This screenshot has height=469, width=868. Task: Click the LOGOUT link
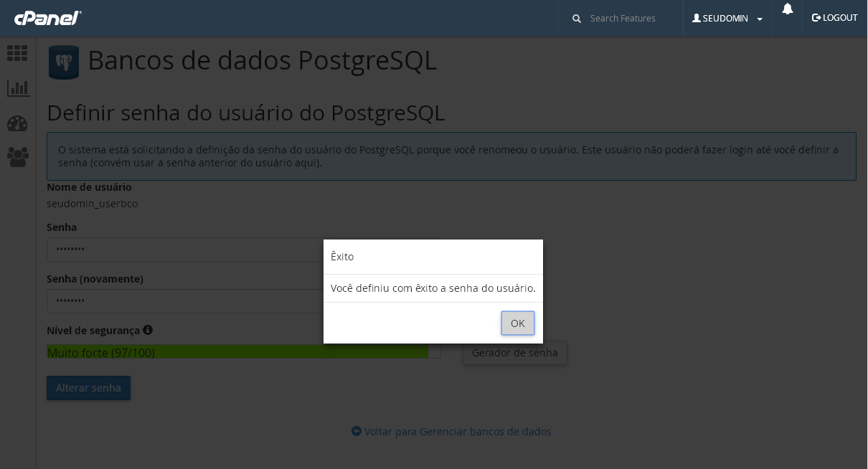point(835,18)
